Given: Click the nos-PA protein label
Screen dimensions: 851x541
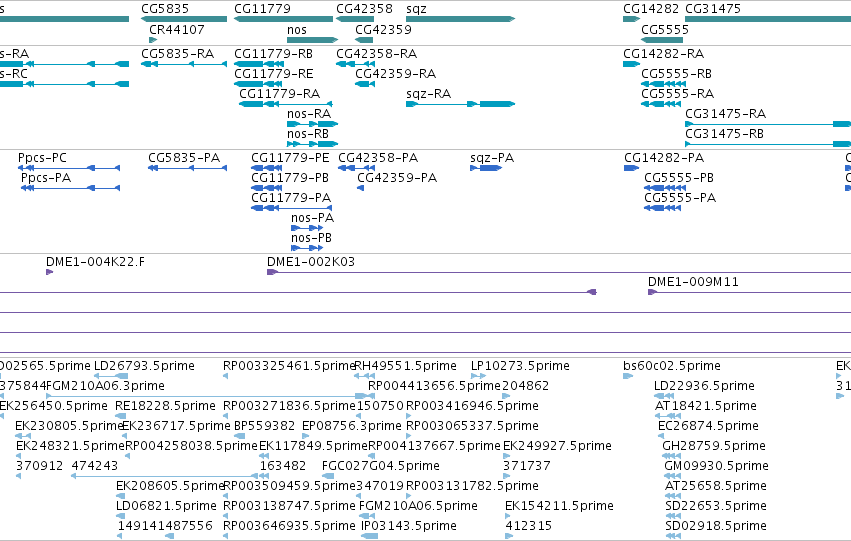Looking at the screenshot, I should point(313,218).
